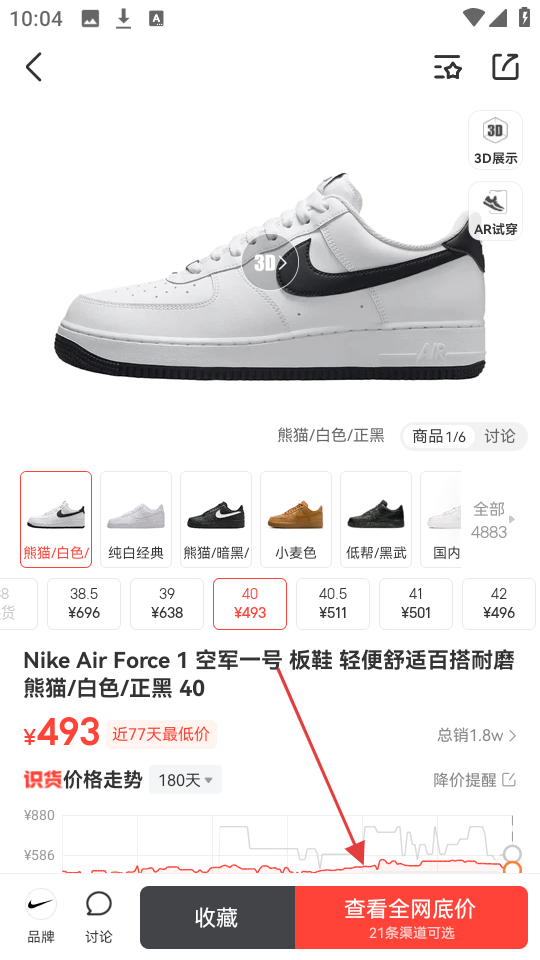
Task: Launch the AR试穿 try-on icon
Action: pyautogui.click(x=495, y=211)
